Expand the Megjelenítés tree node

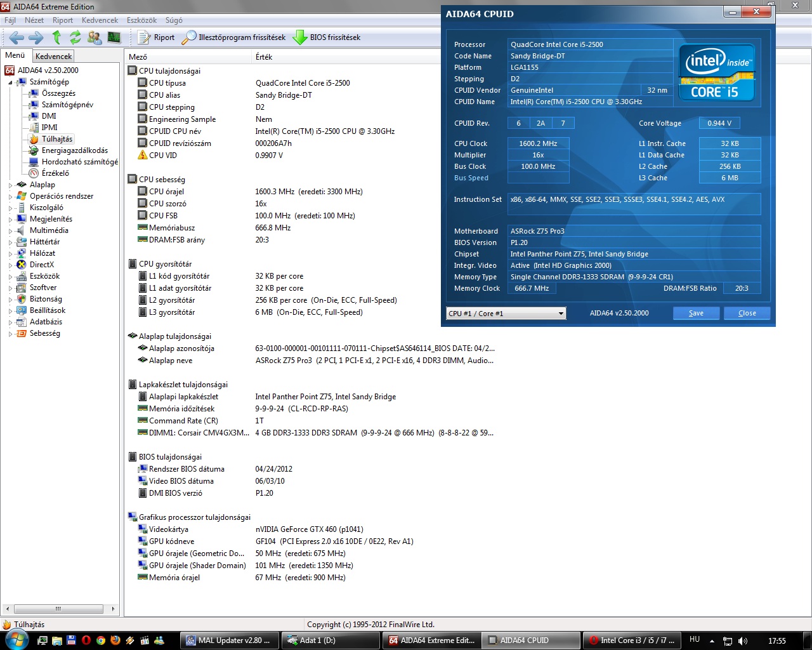tap(10, 219)
